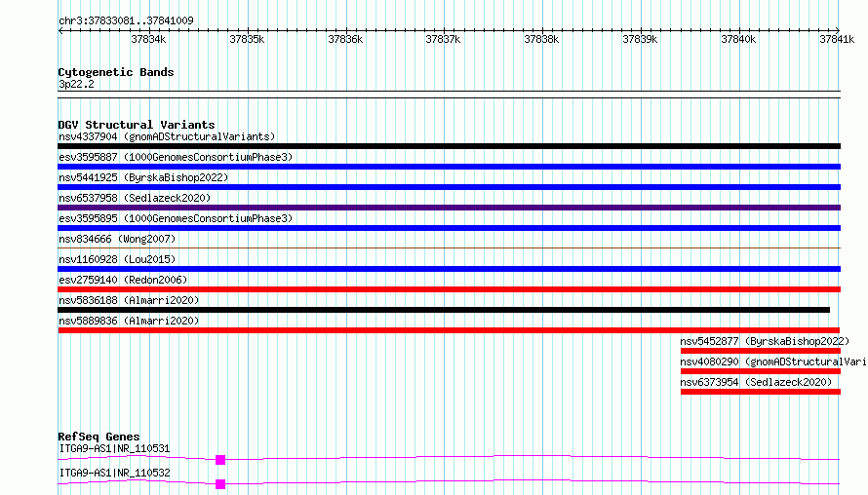Select the nsv4080290 gnomAD red bar
This screenshot has height=495, width=868.
(761, 371)
